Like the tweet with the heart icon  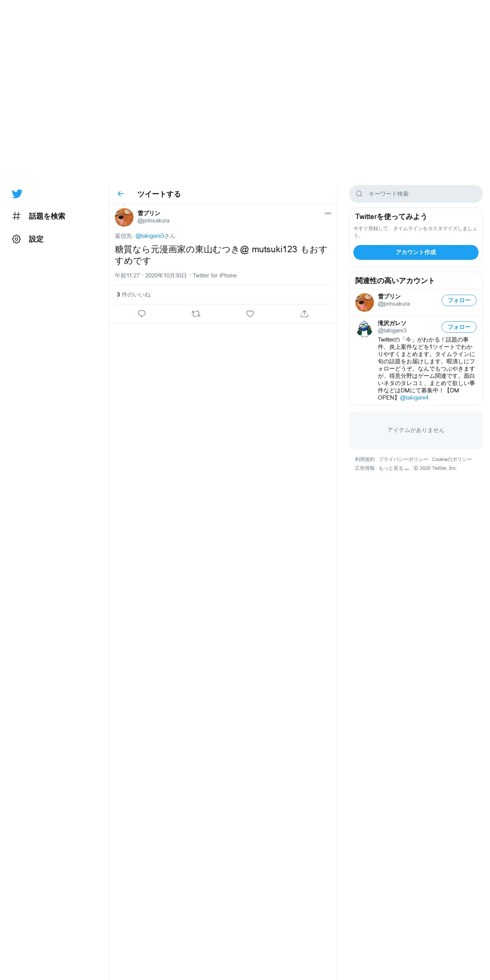(x=250, y=314)
